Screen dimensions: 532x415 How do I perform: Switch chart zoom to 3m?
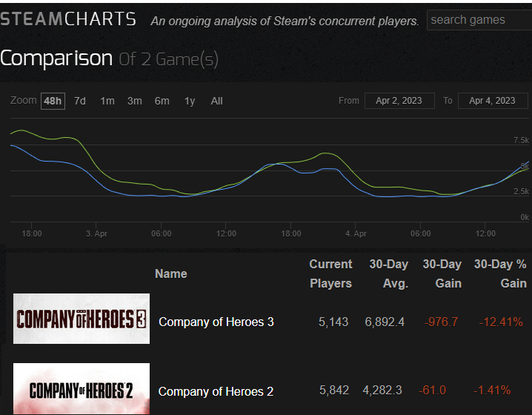coord(134,101)
